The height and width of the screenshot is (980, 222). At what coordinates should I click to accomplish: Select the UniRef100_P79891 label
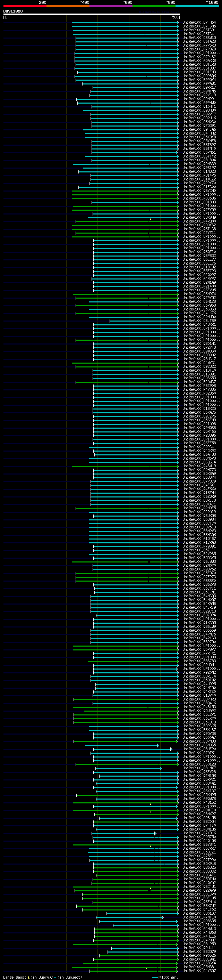[199, 546]
